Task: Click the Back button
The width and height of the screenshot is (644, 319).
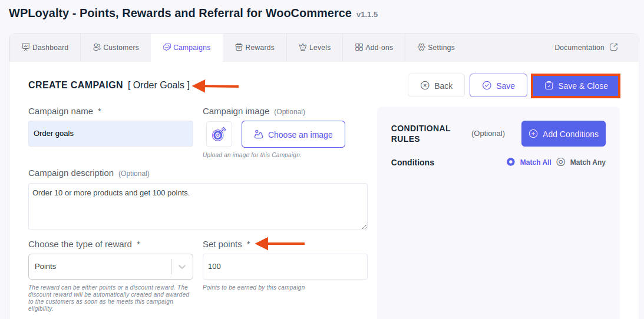Action: coord(436,86)
